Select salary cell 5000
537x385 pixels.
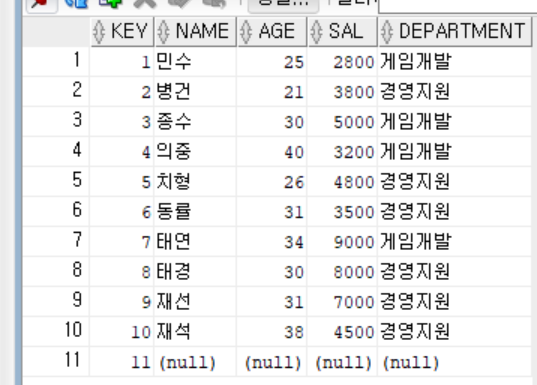pos(342,122)
